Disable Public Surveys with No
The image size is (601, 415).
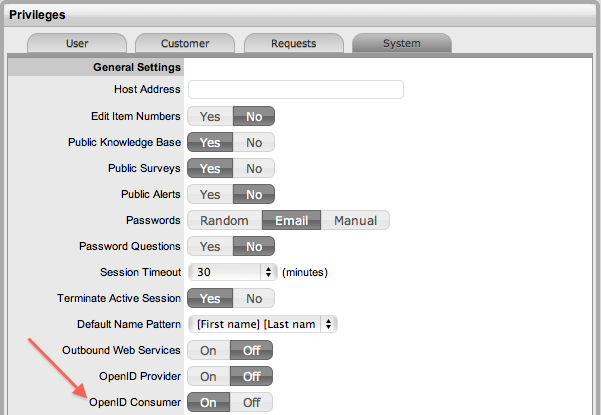(254, 168)
